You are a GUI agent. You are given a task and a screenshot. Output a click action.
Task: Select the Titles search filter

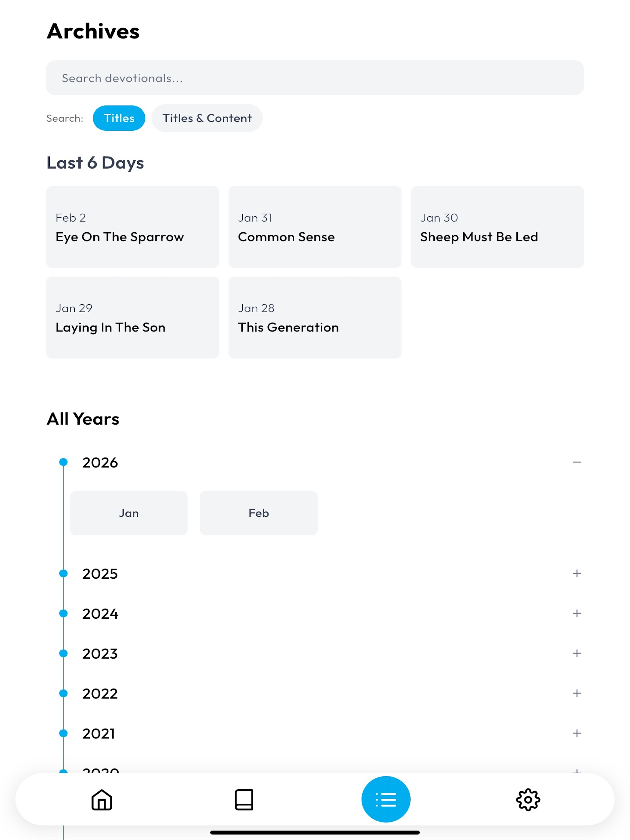pos(119,118)
